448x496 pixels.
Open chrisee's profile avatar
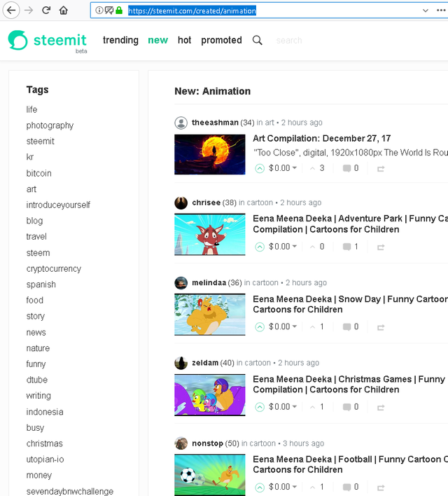[x=181, y=202]
